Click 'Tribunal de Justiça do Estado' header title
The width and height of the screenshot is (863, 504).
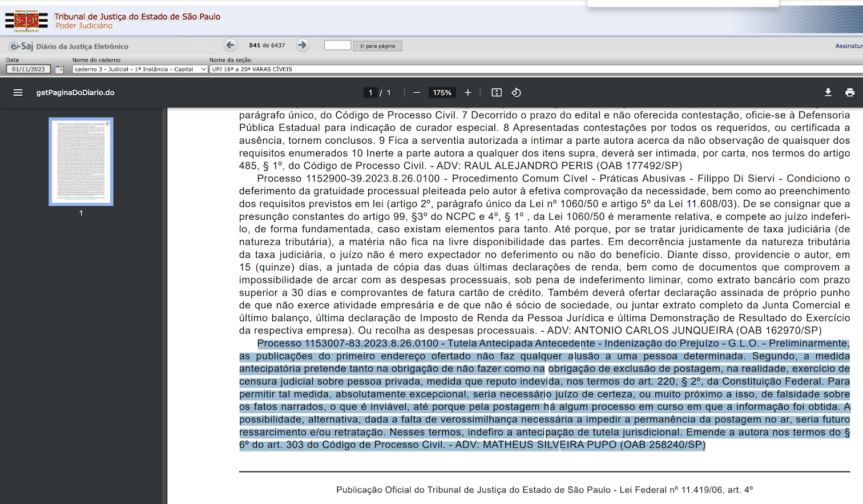(x=137, y=17)
